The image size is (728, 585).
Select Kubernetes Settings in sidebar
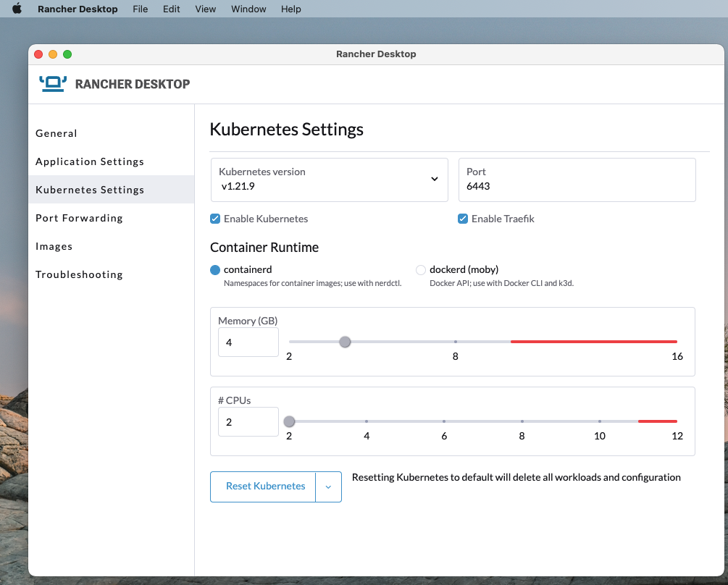pyautogui.click(x=112, y=190)
